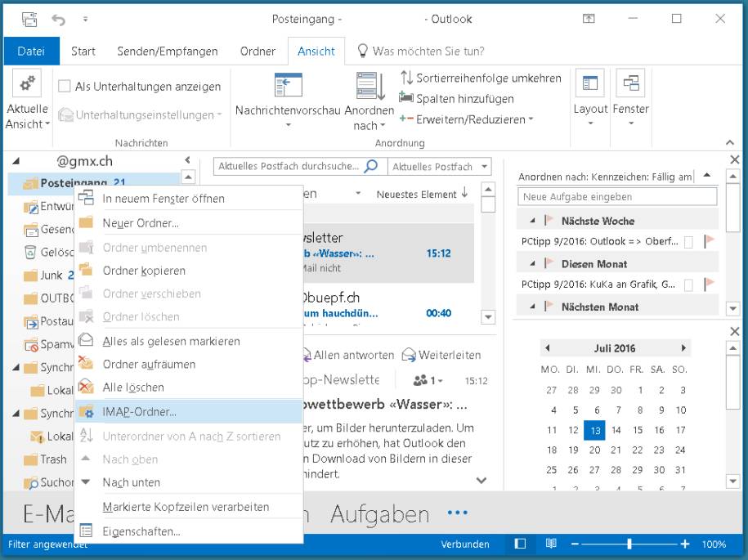748x560 pixels.
Task: Open Nachrichtenvorschau preview options
Action: click(288, 101)
